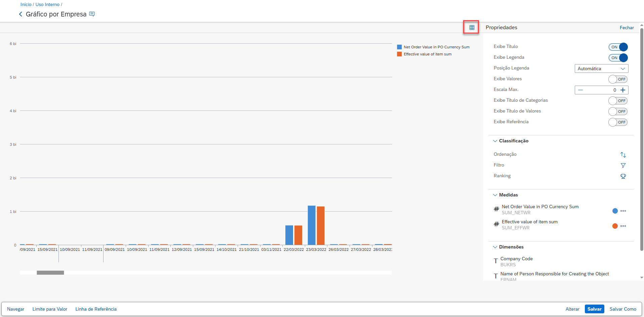Open more options for Net Order Value measure
This screenshot has height=317, width=644.
(x=623, y=211)
